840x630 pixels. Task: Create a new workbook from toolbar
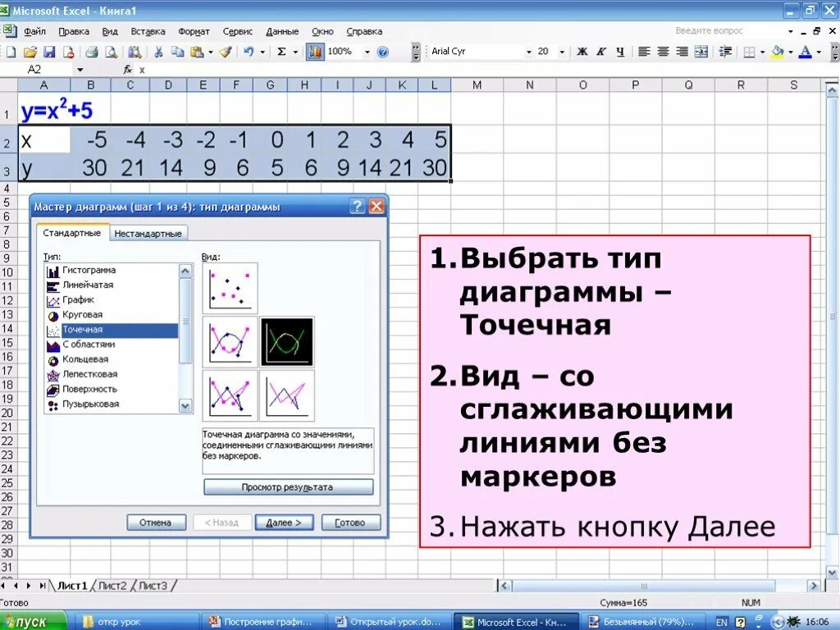[x=11, y=52]
